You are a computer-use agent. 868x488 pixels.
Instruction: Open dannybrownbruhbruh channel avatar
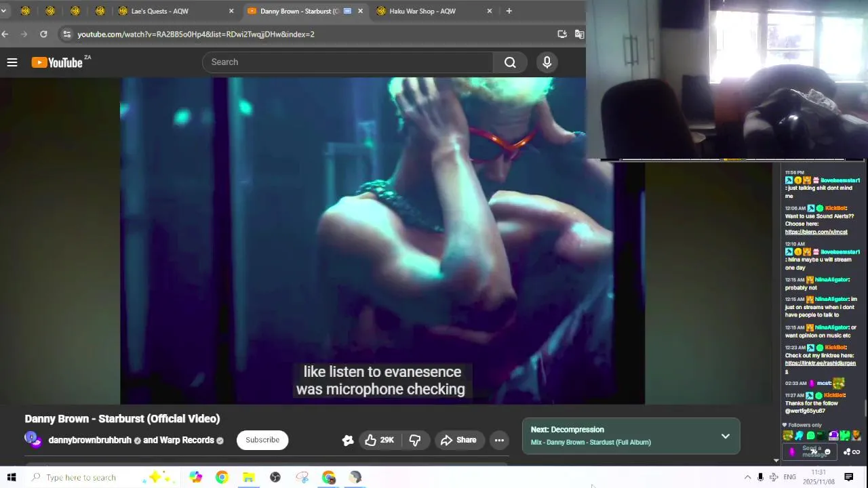click(x=33, y=439)
